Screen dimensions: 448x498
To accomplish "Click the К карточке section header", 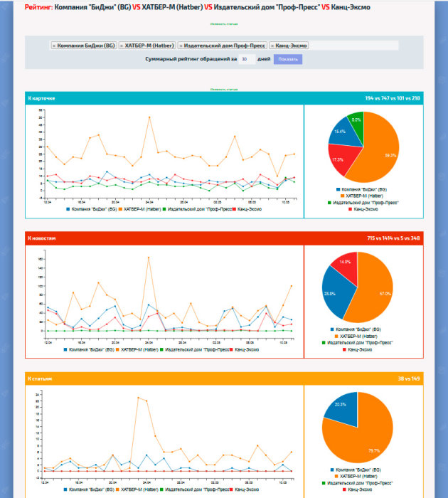I will [41, 98].
